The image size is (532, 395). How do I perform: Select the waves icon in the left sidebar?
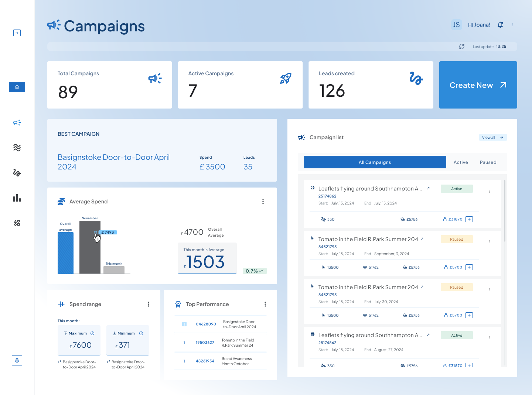coord(17,148)
